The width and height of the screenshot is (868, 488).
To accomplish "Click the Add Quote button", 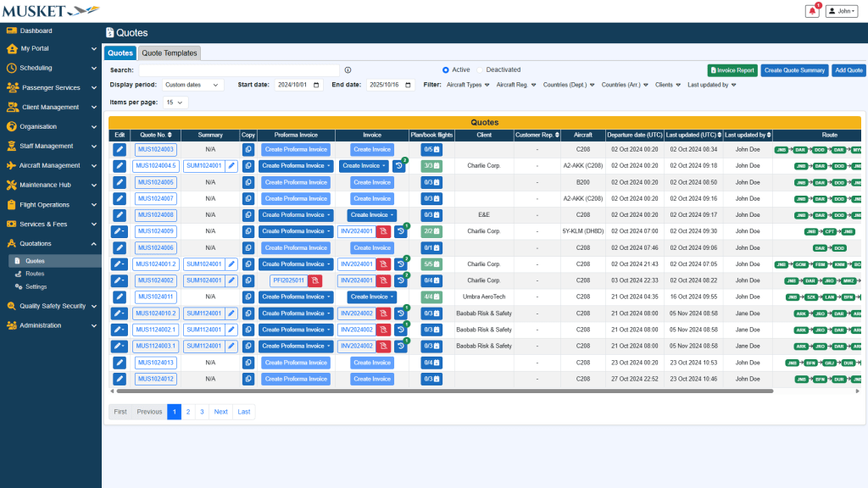I will [848, 70].
